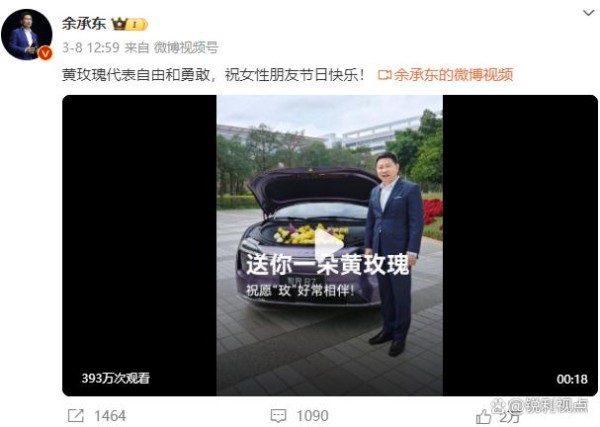Click the 1464 repost count
The image size is (600, 427).
pos(110,416)
